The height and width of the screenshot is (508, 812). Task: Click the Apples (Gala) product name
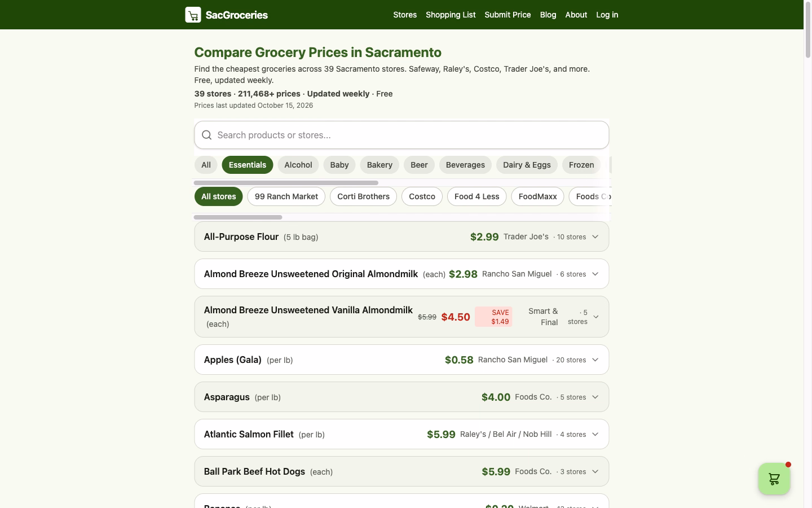pos(233,360)
